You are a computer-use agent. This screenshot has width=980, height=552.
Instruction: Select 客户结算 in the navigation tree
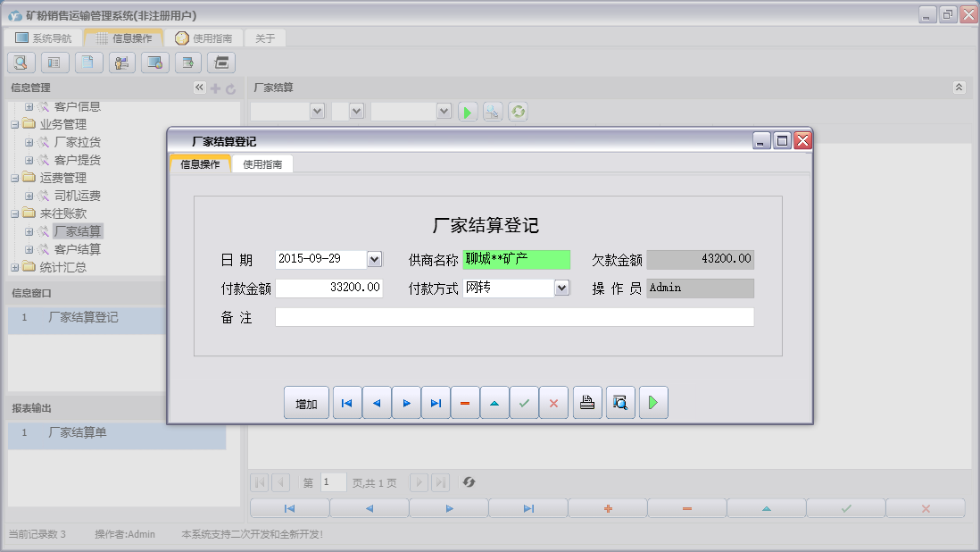[x=78, y=249]
